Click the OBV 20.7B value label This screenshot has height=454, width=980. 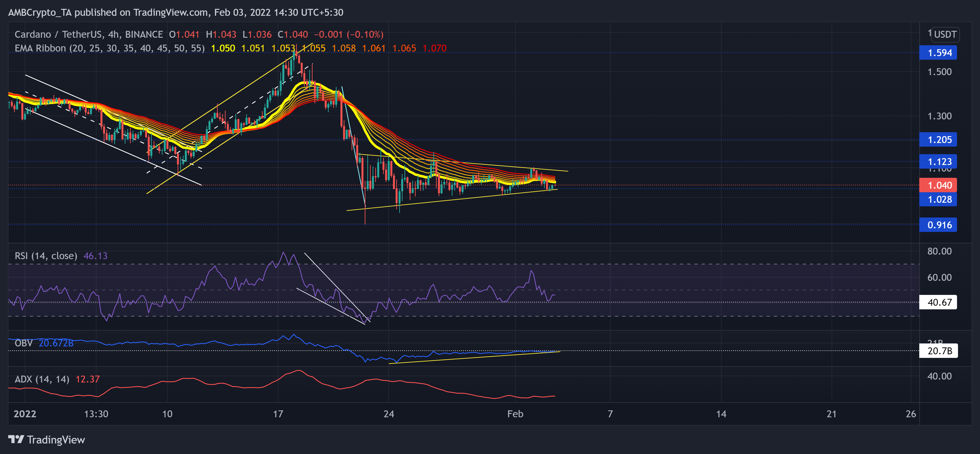tap(938, 351)
